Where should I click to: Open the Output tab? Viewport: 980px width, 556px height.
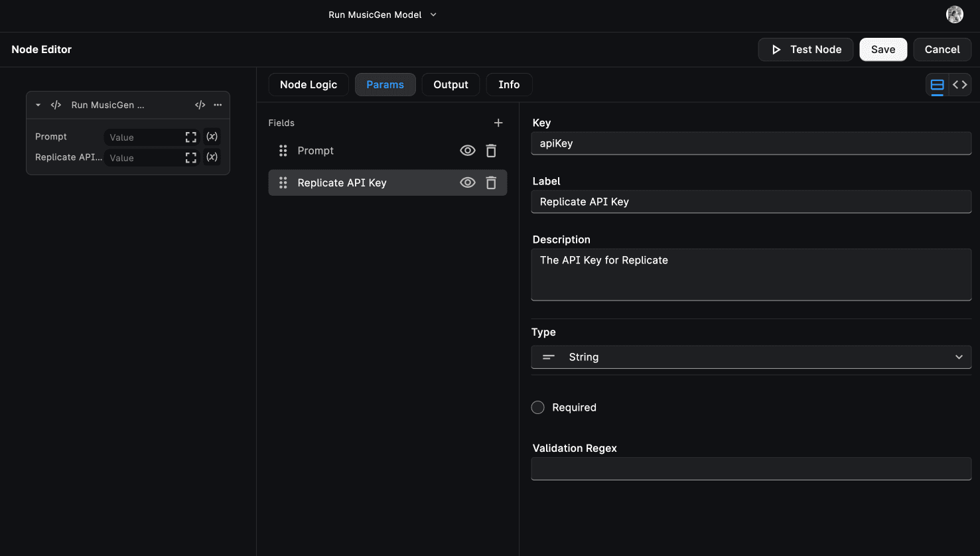(451, 85)
